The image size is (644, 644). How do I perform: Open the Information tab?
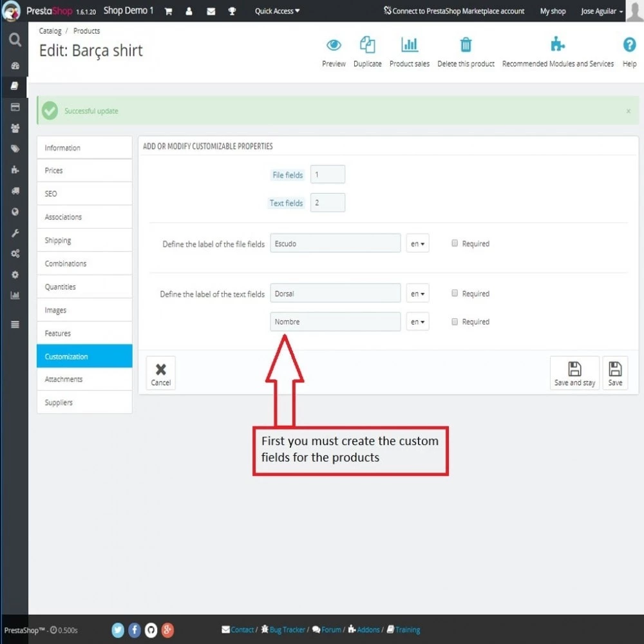coord(84,148)
